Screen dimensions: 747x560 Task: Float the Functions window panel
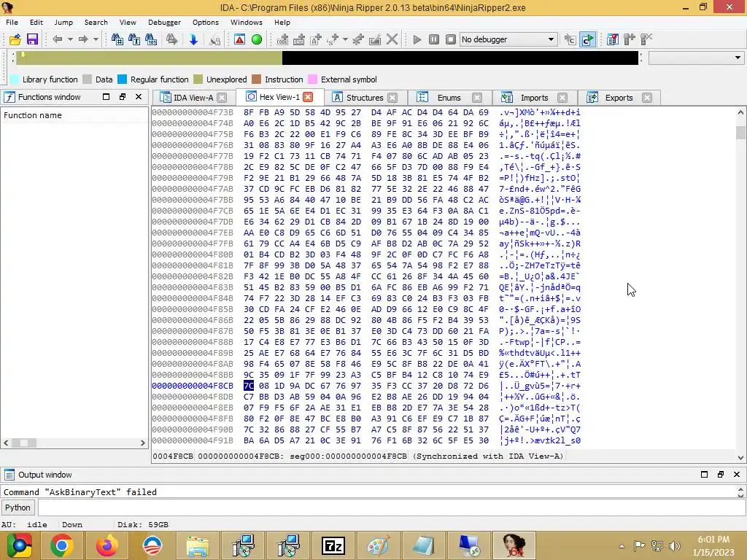pyautogui.click(x=123, y=97)
